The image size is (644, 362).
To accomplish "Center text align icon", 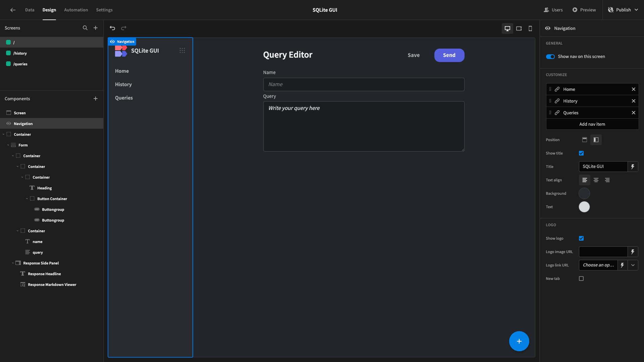I will click(x=596, y=180).
